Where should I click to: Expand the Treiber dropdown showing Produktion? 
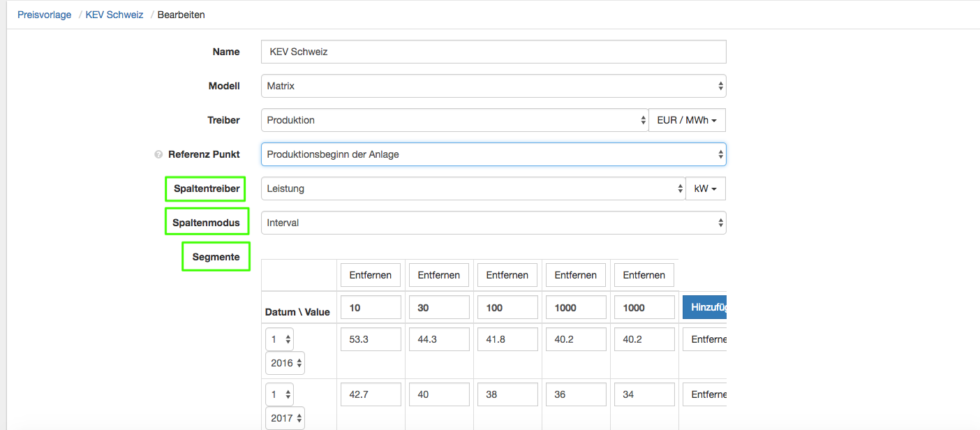point(454,120)
